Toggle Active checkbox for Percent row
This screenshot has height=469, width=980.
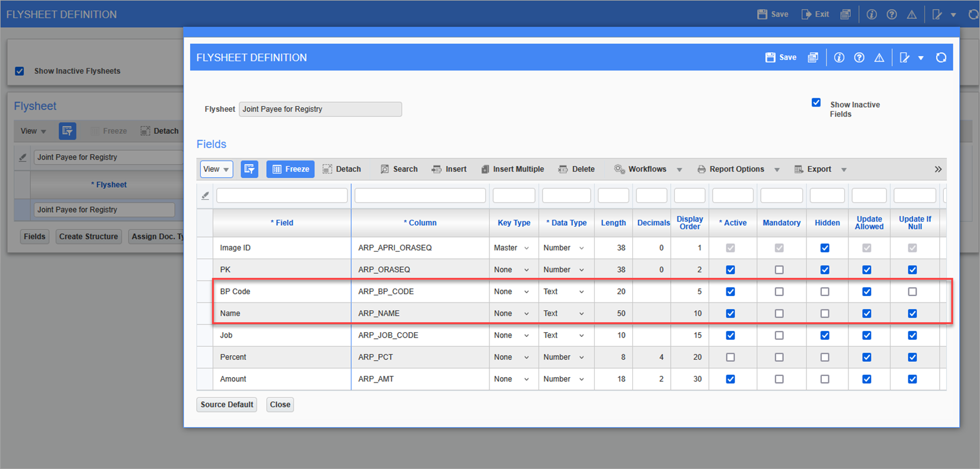tap(731, 358)
